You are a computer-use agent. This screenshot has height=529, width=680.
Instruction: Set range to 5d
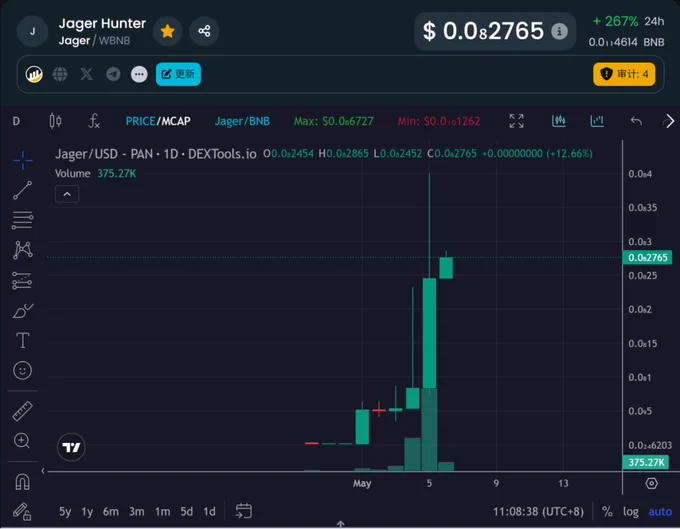pyautogui.click(x=187, y=512)
